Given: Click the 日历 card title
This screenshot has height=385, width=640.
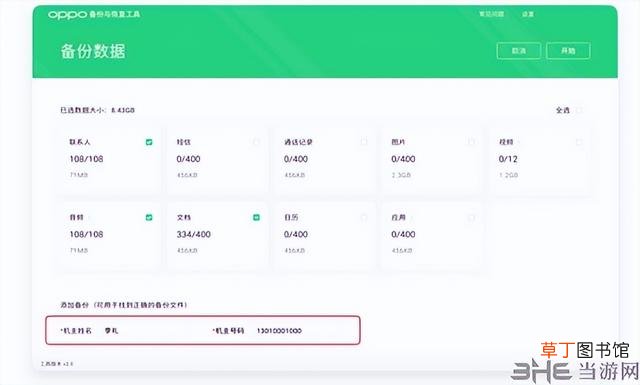Looking at the screenshot, I should 291,218.
